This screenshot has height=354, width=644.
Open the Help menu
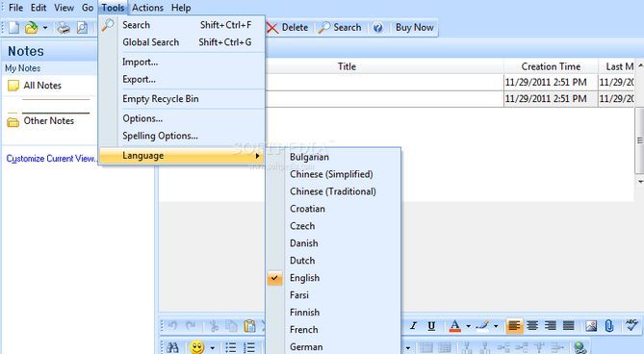181,8
